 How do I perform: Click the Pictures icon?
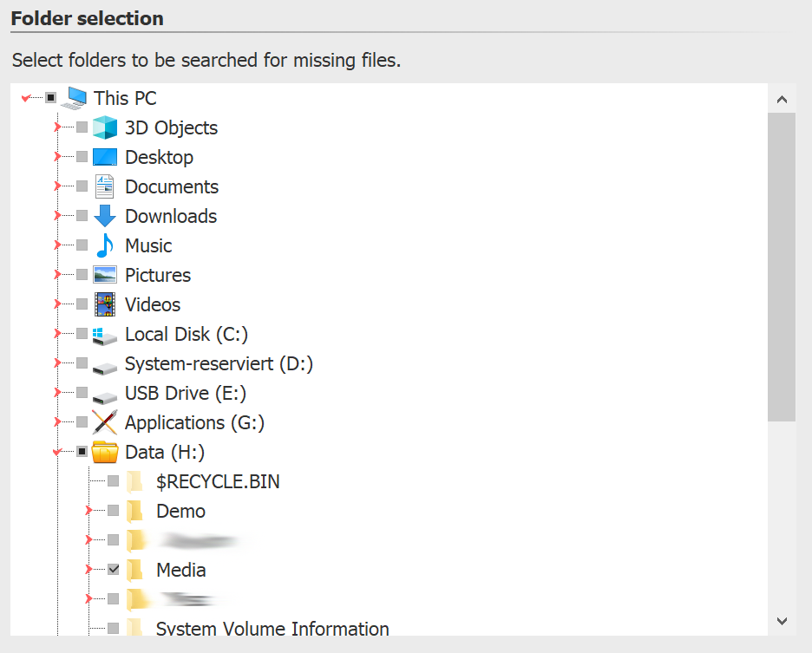(105, 274)
